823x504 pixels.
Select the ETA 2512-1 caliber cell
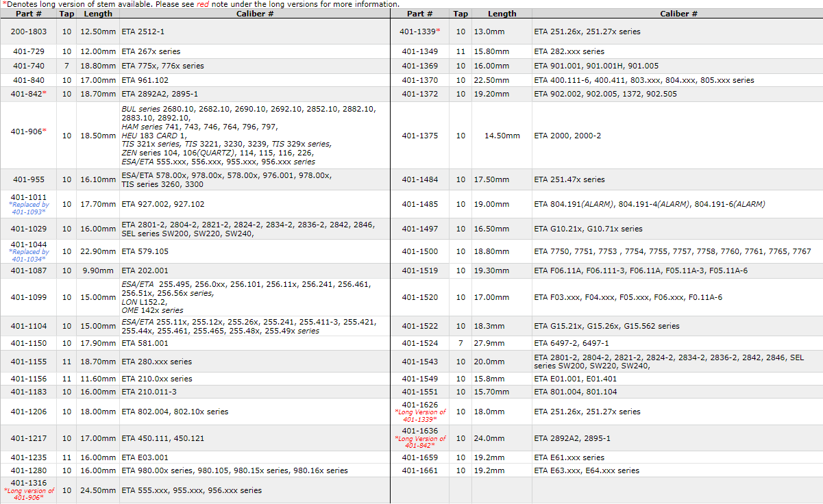[143, 32]
